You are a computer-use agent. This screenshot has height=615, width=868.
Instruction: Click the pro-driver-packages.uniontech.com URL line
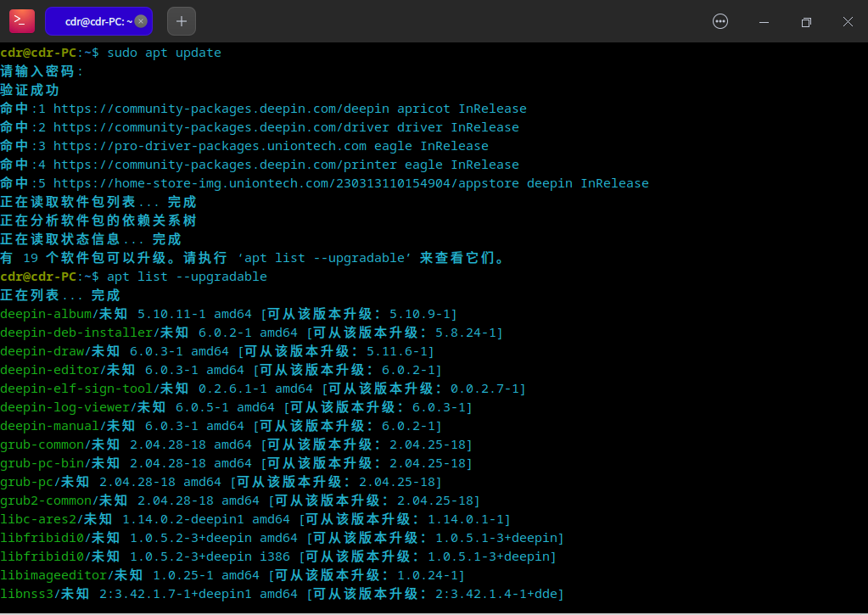(244, 146)
